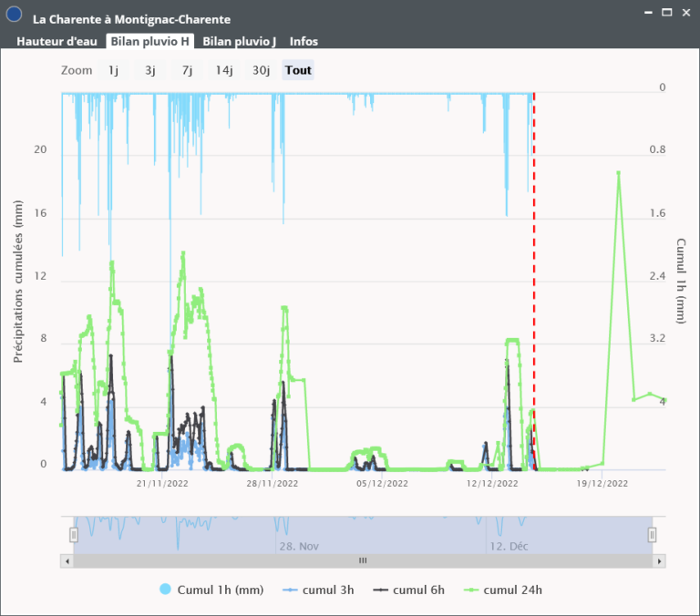Image resolution: width=700 pixels, height=616 pixels.
Task: Click the blue app icon in title bar
Action: click(x=14, y=15)
